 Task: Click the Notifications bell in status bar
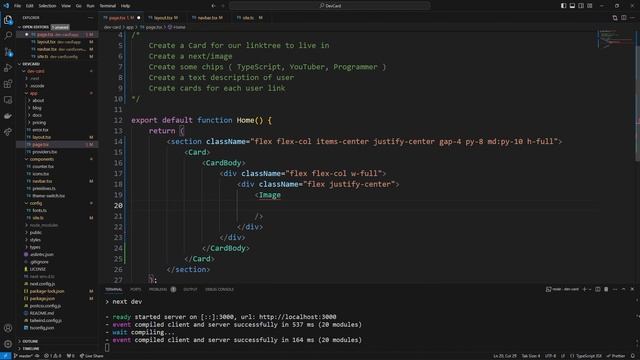pyautogui.click(x=633, y=356)
